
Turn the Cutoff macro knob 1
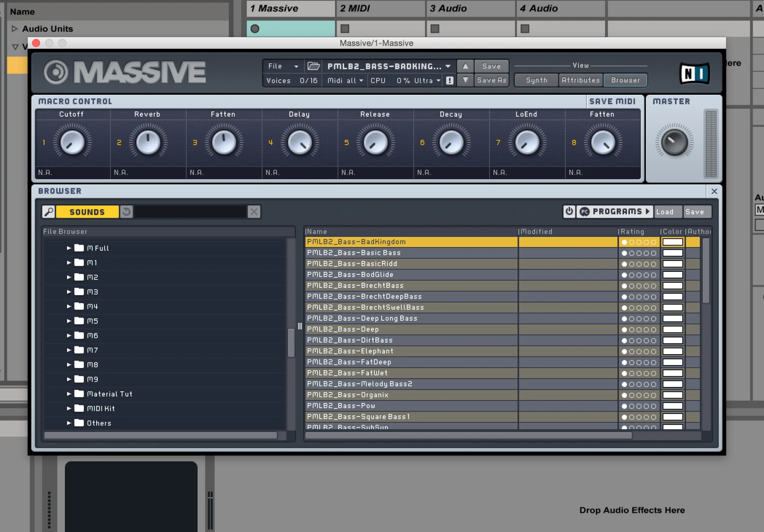point(72,142)
